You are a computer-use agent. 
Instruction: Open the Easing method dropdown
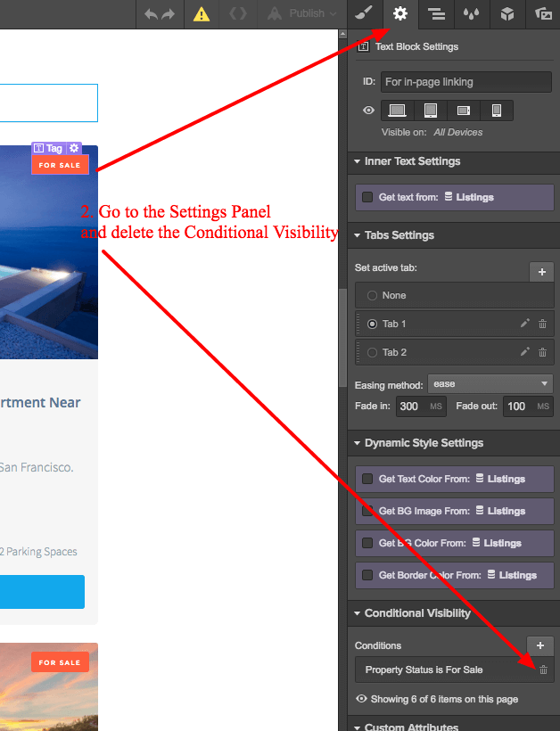point(490,383)
